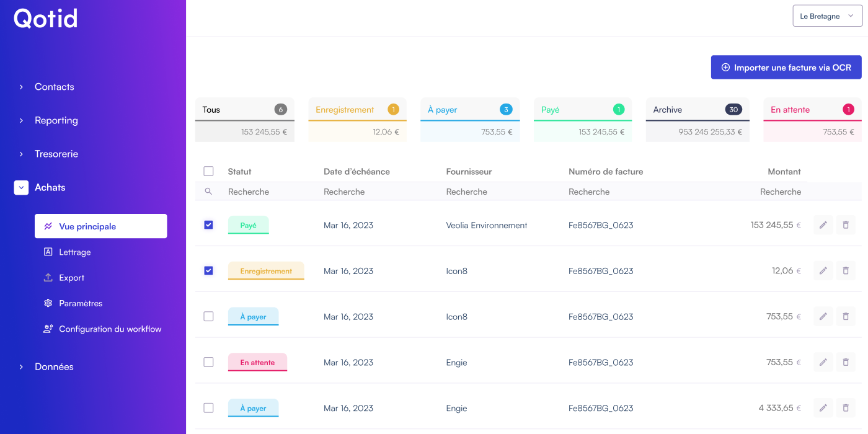Screen dimensions: 868x434
Task: Expand the Contacts section in the sidebar
Action: coord(21,87)
